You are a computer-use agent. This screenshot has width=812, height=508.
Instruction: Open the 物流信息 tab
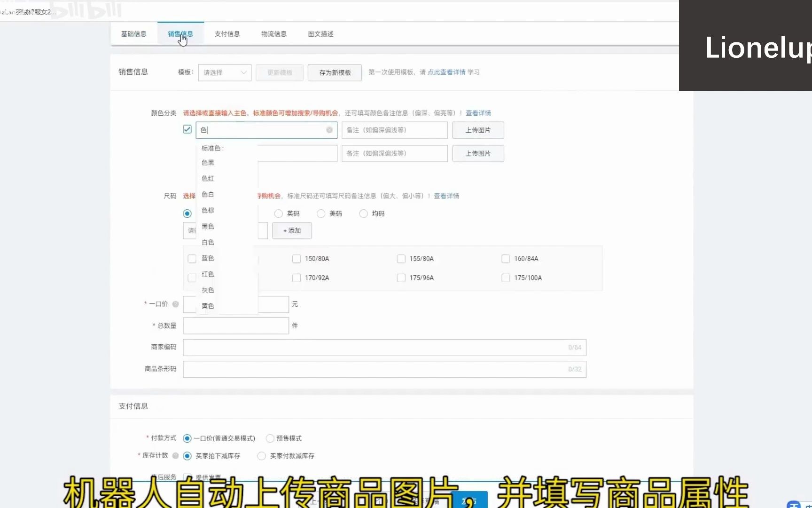click(274, 34)
